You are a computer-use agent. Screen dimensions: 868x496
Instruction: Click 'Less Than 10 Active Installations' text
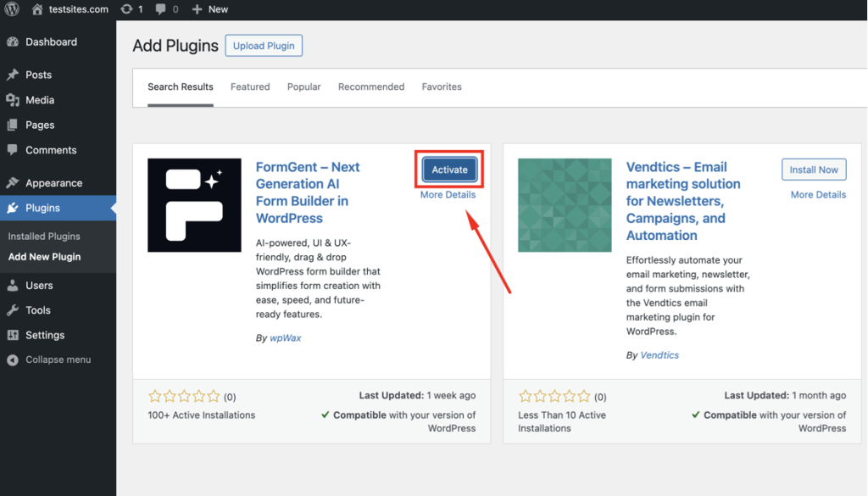tap(562, 422)
